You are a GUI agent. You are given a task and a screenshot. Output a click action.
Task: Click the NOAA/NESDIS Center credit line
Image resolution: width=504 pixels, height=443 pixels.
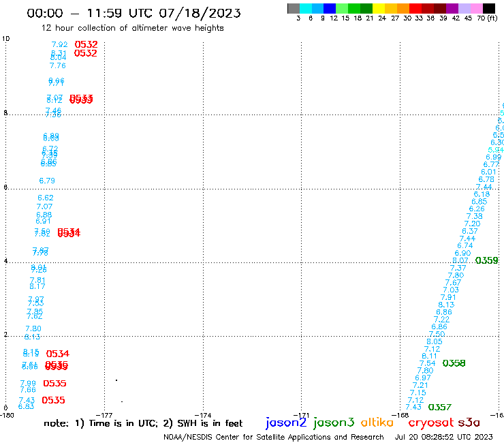[274, 438]
